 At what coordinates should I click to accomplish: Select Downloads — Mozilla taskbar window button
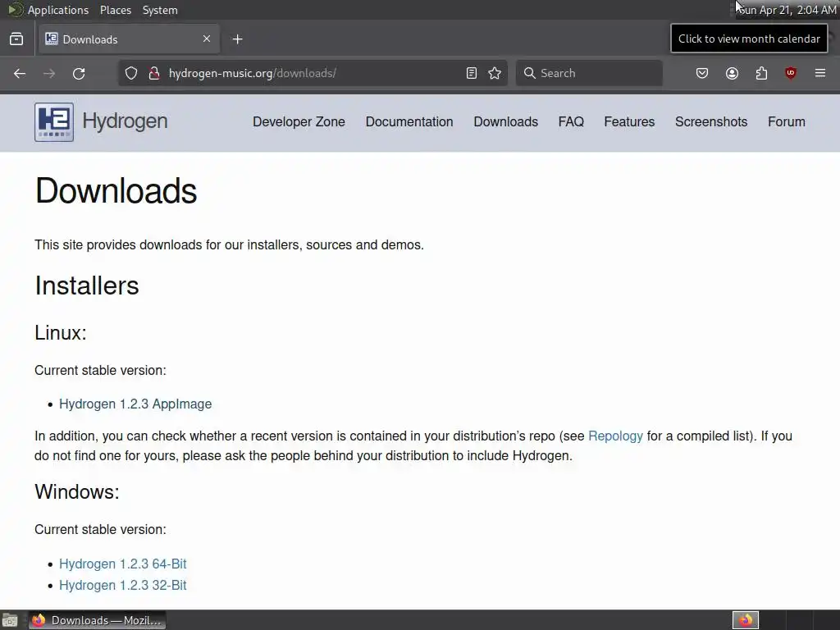click(97, 620)
